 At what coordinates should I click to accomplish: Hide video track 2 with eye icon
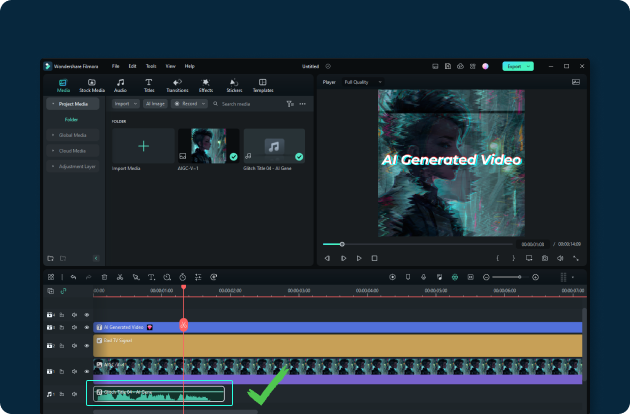86,346
